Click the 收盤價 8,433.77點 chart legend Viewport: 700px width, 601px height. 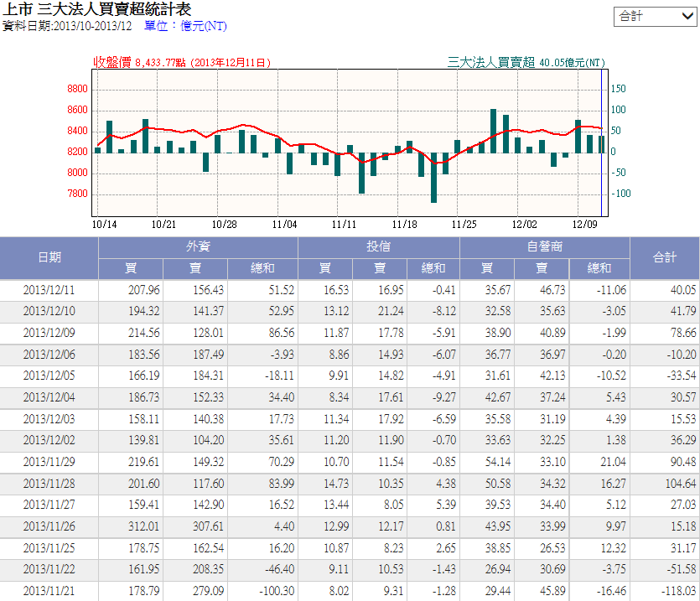[x=182, y=63]
